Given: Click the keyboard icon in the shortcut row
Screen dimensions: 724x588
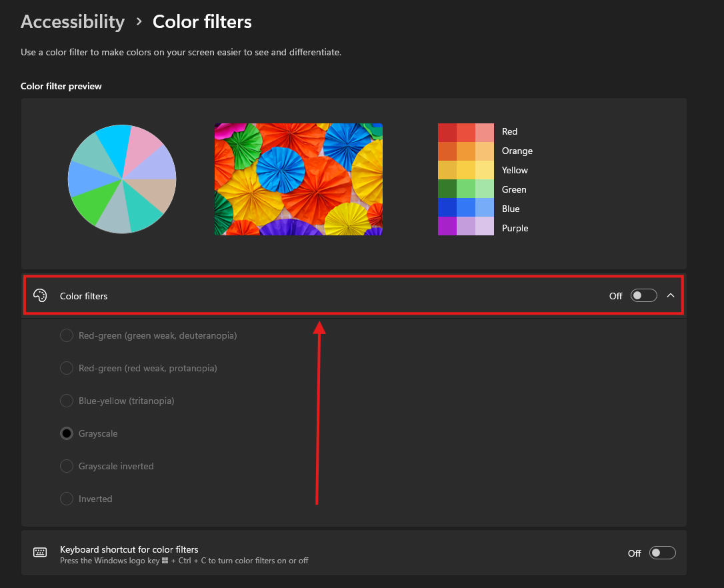Looking at the screenshot, I should (40, 552).
